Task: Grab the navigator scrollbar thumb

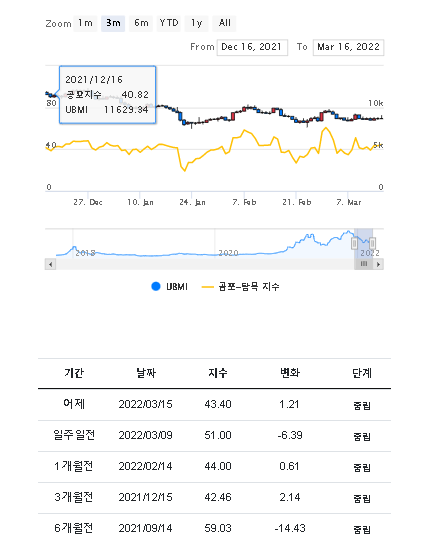Action: click(x=363, y=264)
